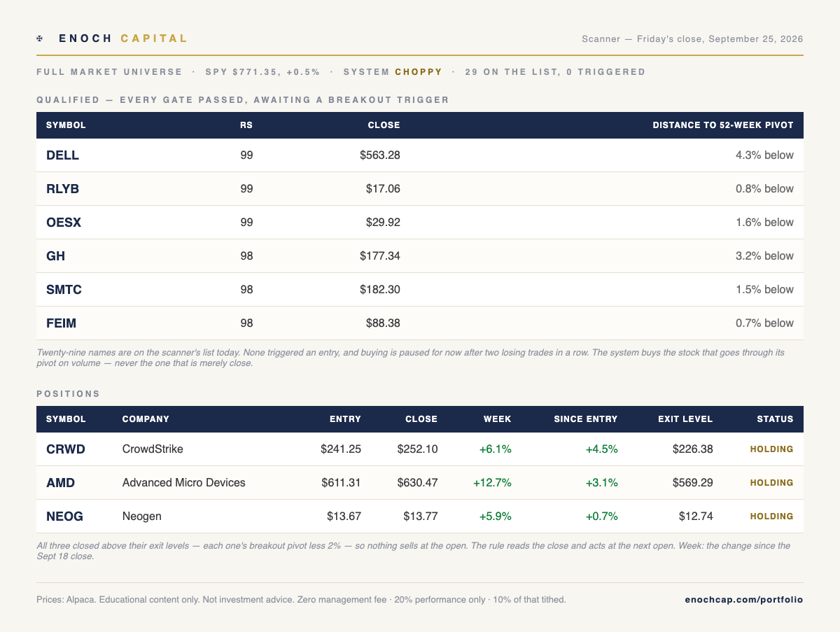Click CRWD exit level $226.38
This screenshot has width=840, height=632.
click(x=693, y=449)
